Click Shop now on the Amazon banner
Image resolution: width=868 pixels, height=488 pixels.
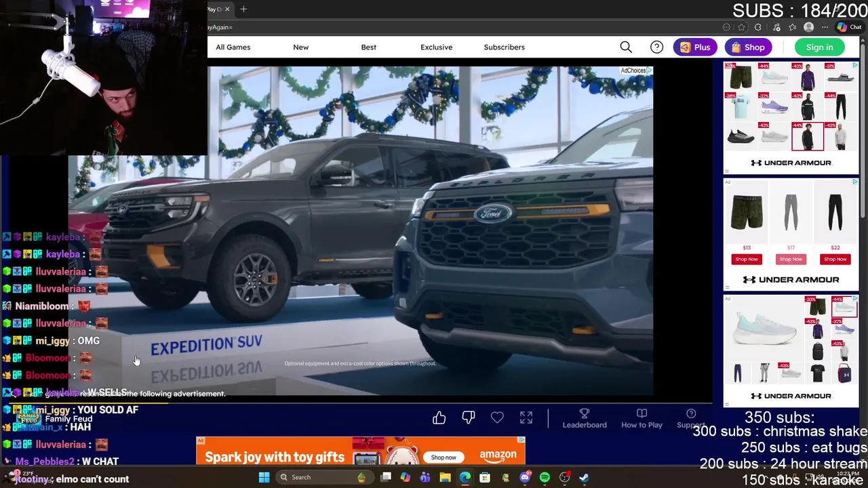[443, 457]
